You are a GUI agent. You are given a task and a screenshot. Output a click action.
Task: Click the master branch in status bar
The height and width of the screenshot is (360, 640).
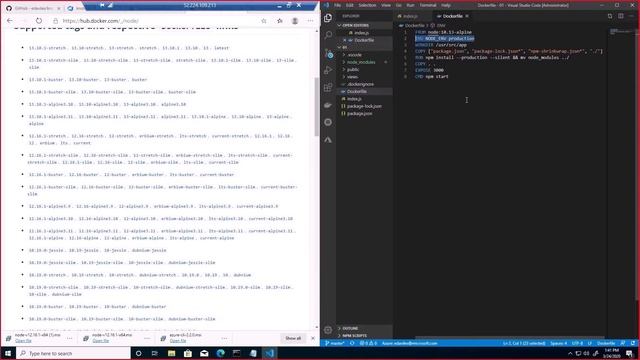[x=335, y=343]
